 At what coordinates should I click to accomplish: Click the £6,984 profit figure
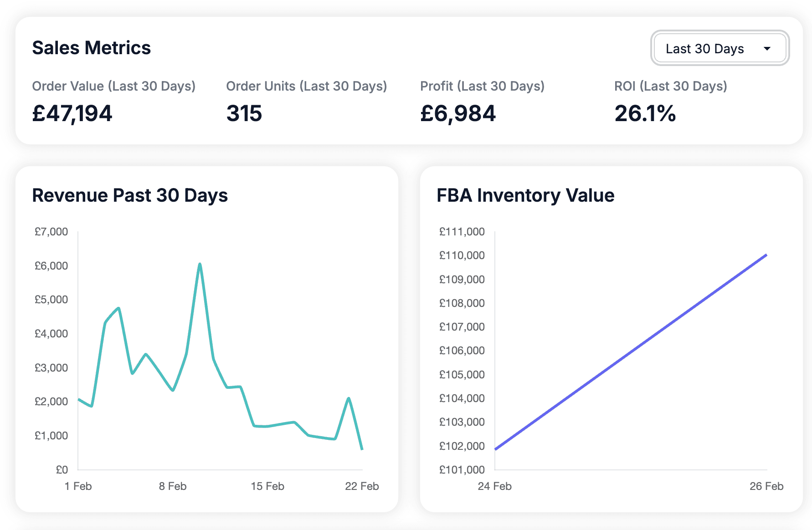click(457, 113)
